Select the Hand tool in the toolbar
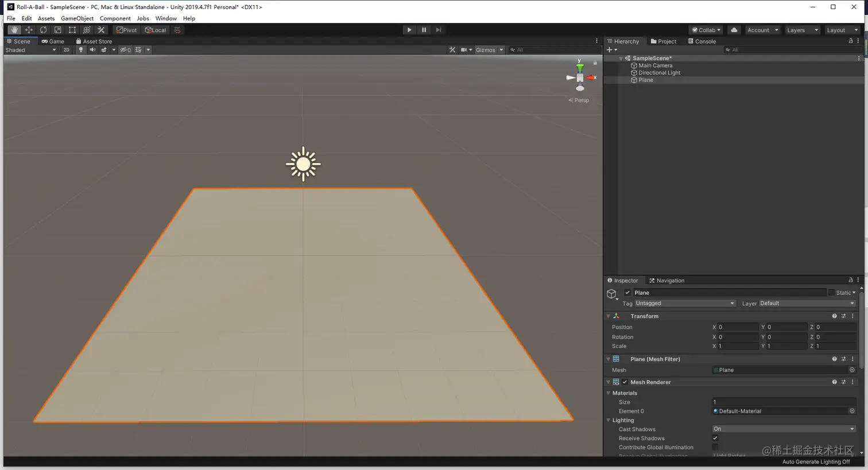 (14, 30)
